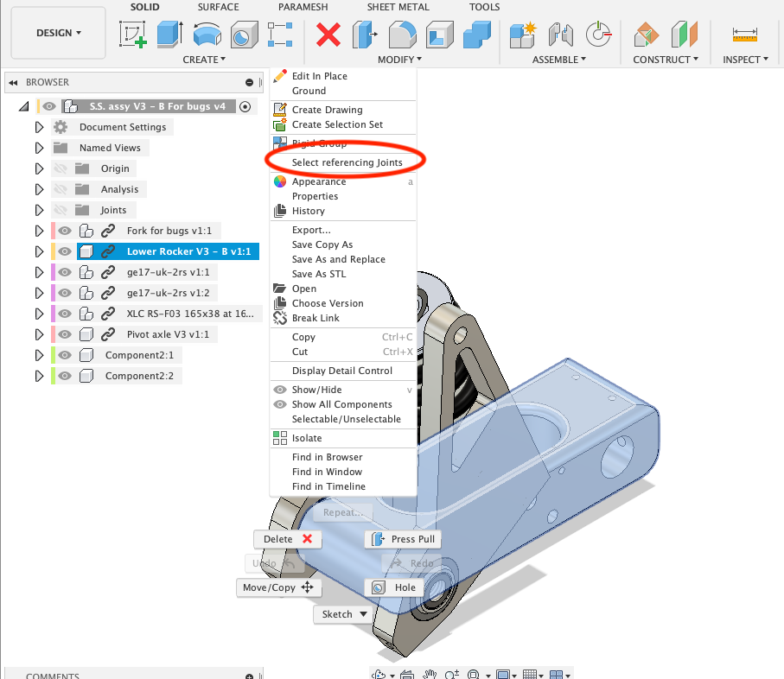Activate the S.S. assy V3 root component radio button
Viewport: 784px width, 679px height.
(x=245, y=106)
